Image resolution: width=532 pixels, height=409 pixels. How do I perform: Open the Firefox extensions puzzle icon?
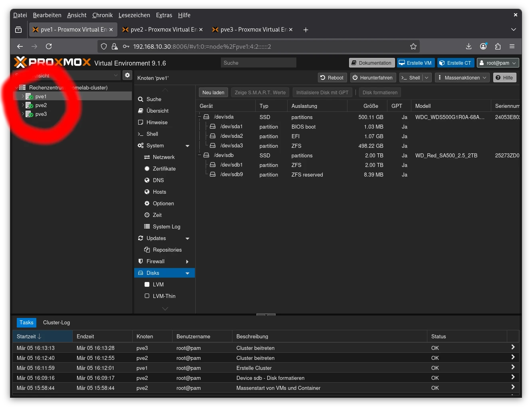[x=498, y=46]
